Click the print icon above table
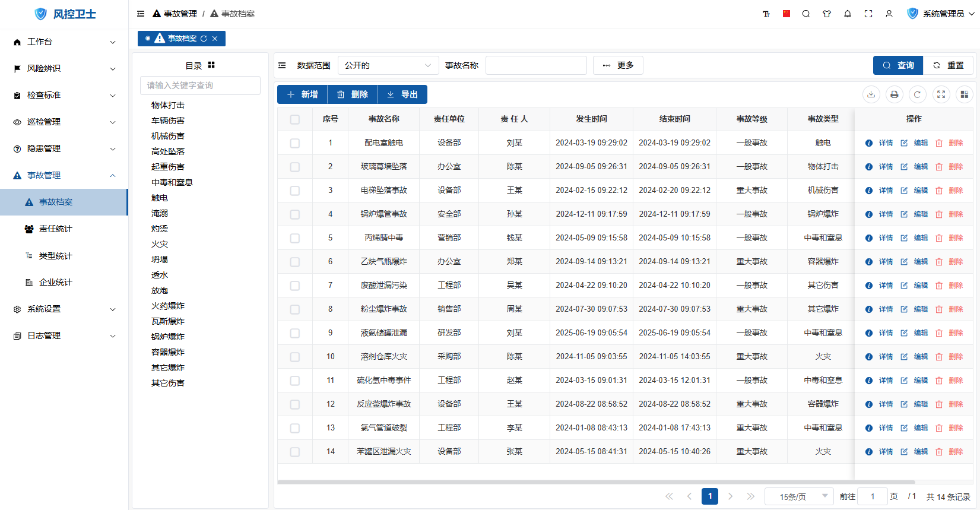This screenshot has width=980, height=510. pos(894,94)
